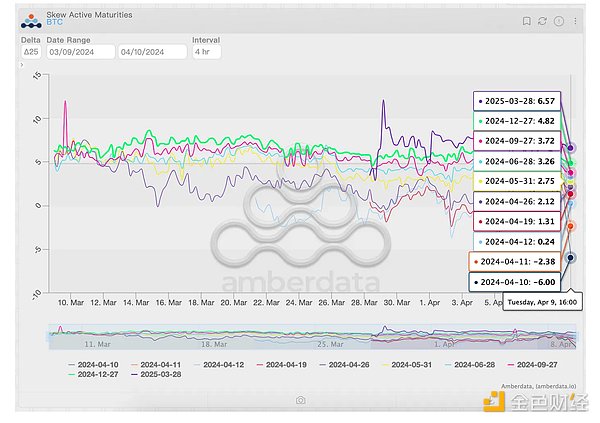The height and width of the screenshot is (423, 600).
Task: Toggle the 2024-04-11 series in legend
Action: coord(159,366)
